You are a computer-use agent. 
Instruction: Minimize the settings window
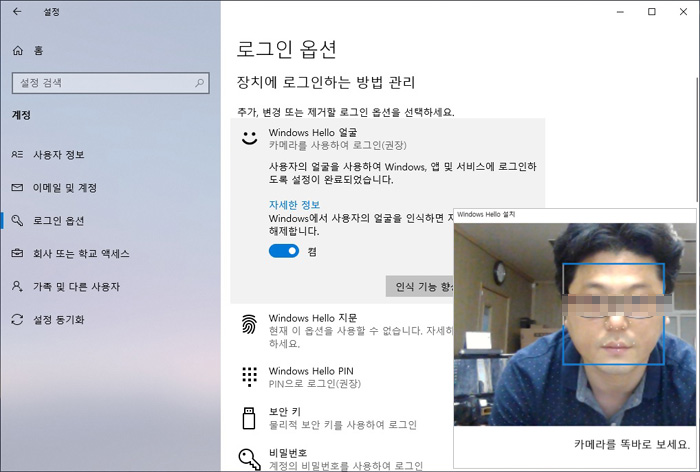click(x=620, y=12)
